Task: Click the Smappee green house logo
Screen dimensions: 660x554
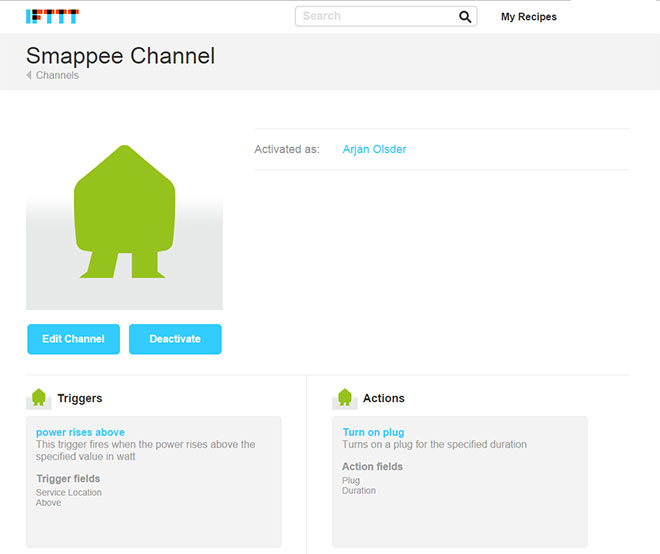Action: pos(125,212)
